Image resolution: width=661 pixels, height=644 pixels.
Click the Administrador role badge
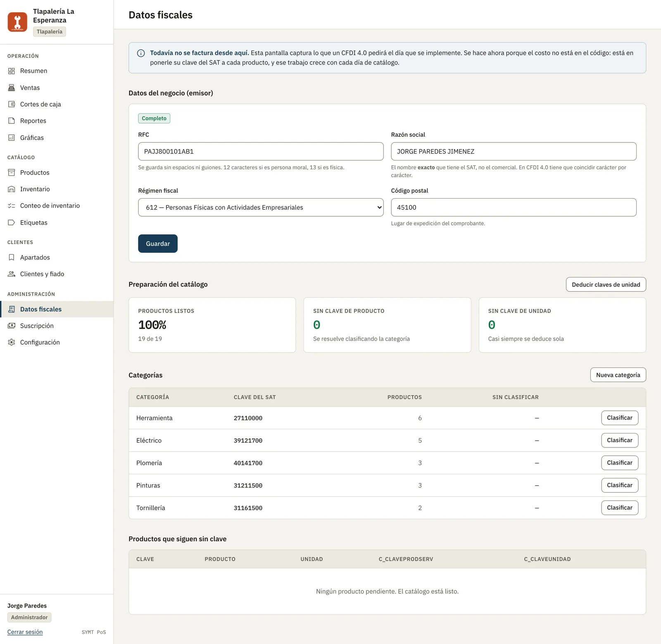click(x=29, y=618)
